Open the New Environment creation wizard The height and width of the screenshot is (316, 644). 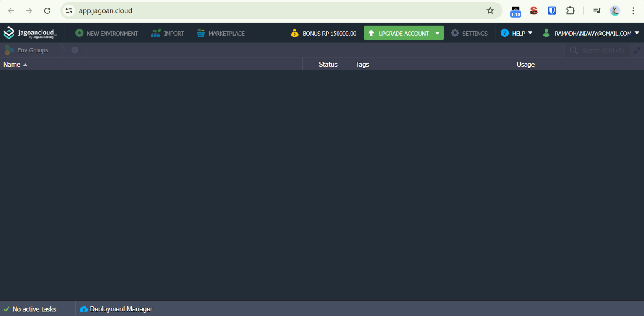pyautogui.click(x=106, y=33)
